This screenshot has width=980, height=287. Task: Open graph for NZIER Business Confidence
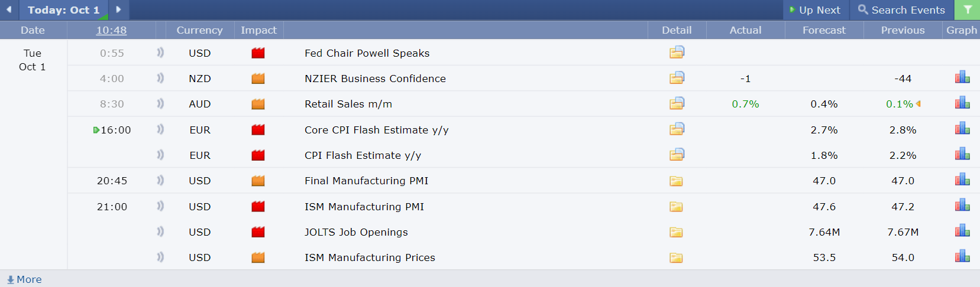coord(962,77)
